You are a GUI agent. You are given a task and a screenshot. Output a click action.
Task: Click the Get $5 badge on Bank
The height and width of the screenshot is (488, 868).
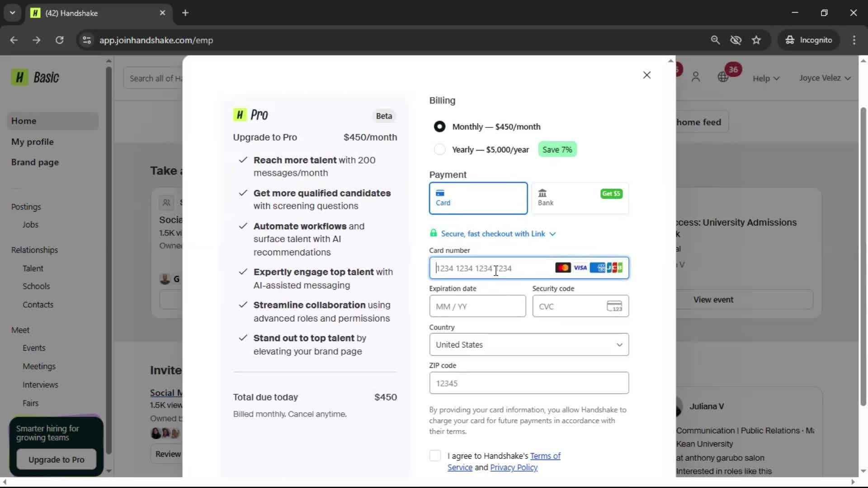point(611,193)
